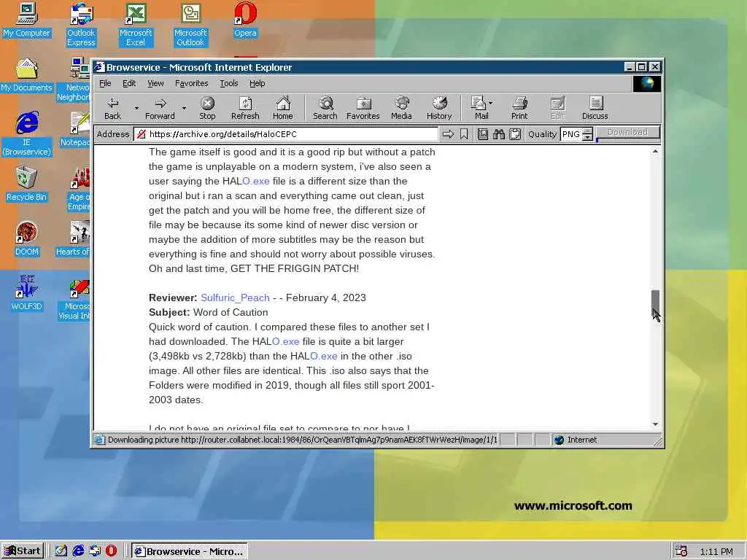Viewport: 747px width, 560px height.
Task: Click the O.exe link before 'in the other .iso'
Action: click(323, 356)
